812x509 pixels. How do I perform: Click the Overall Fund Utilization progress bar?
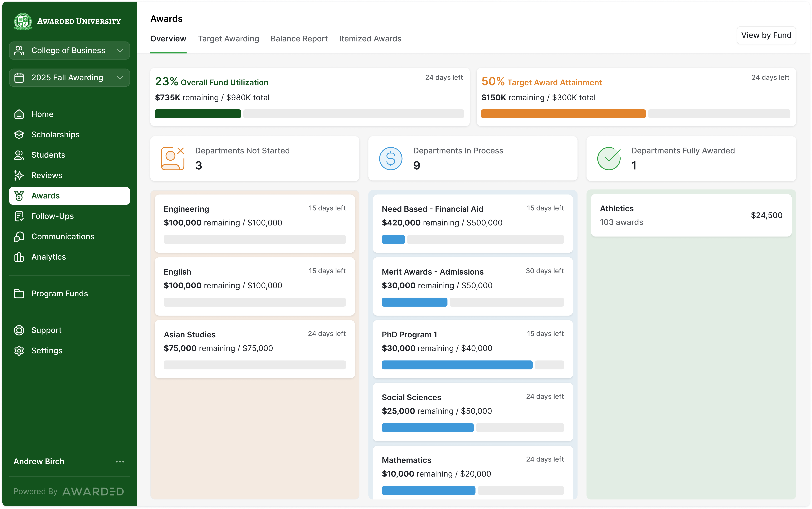tap(309, 114)
